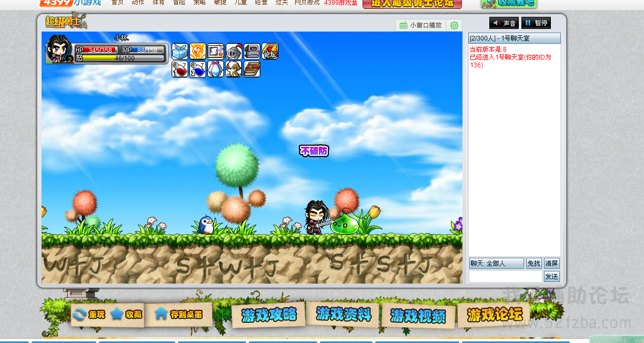644x343 pixels.
Task: Open the puppy pet icon
Action: (234, 69)
